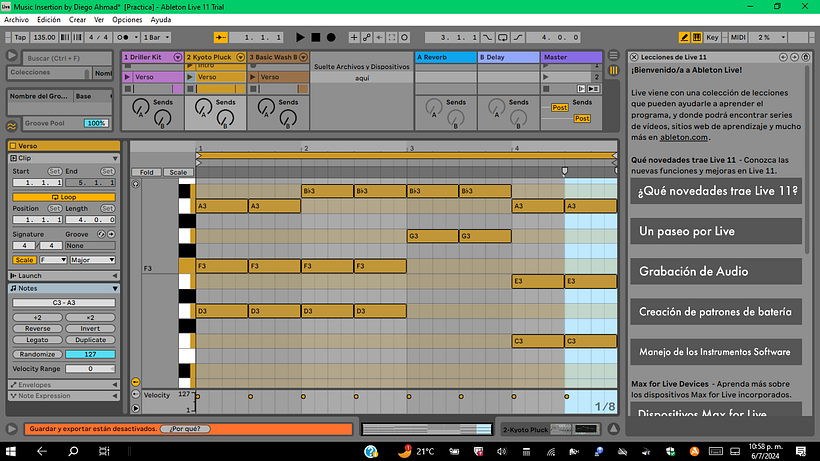Screen dimensions: 820x461
Task: Start playback with the Play button
Action: click(300, 37)
